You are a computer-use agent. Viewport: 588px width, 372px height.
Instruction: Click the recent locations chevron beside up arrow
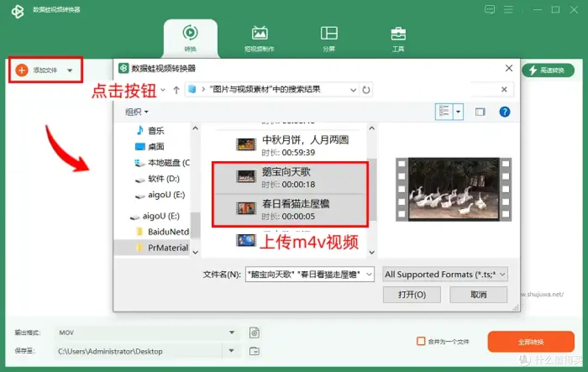click(163, 90)
